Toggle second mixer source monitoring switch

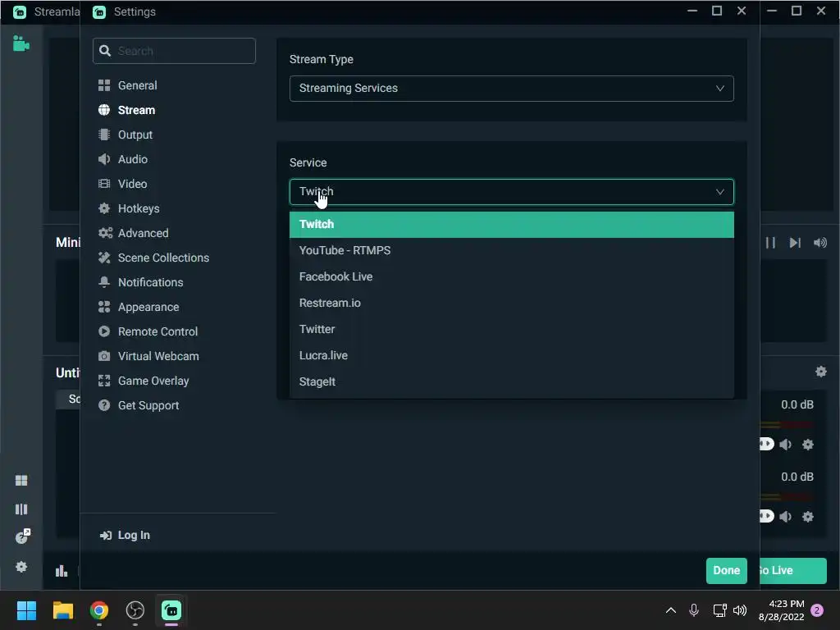pyautogui.click(x=767, y=517)
